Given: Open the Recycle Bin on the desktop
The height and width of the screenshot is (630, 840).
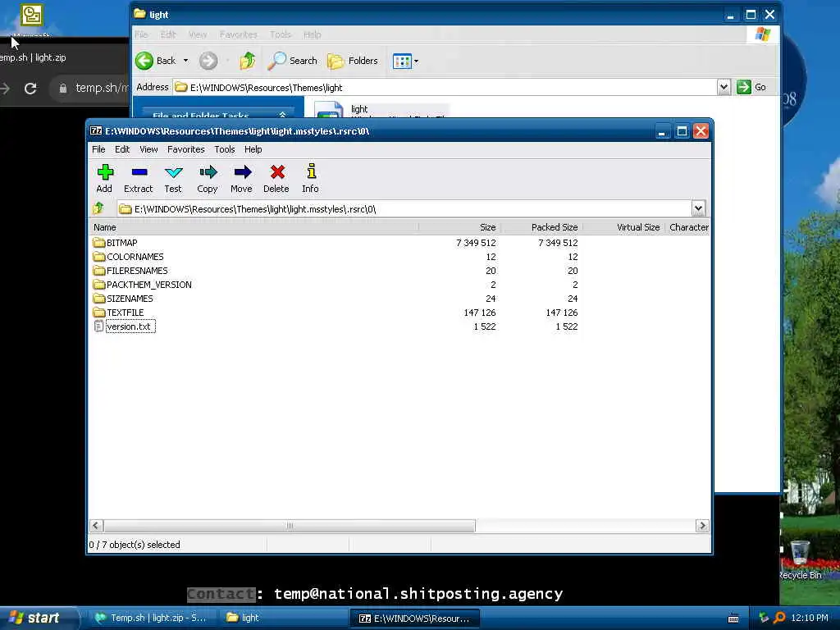Looking at the screenshot, I should [800, 559].
